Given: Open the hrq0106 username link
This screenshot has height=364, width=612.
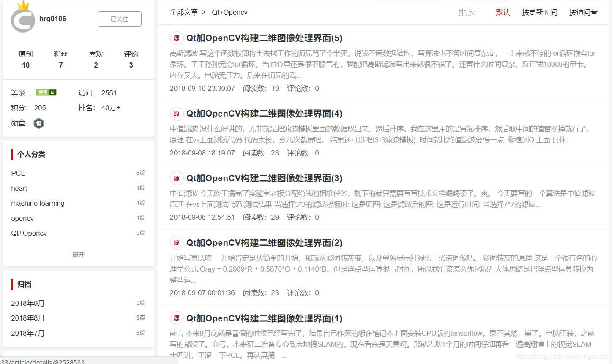Looking at the screenshot, I should [x=53, y=19].
